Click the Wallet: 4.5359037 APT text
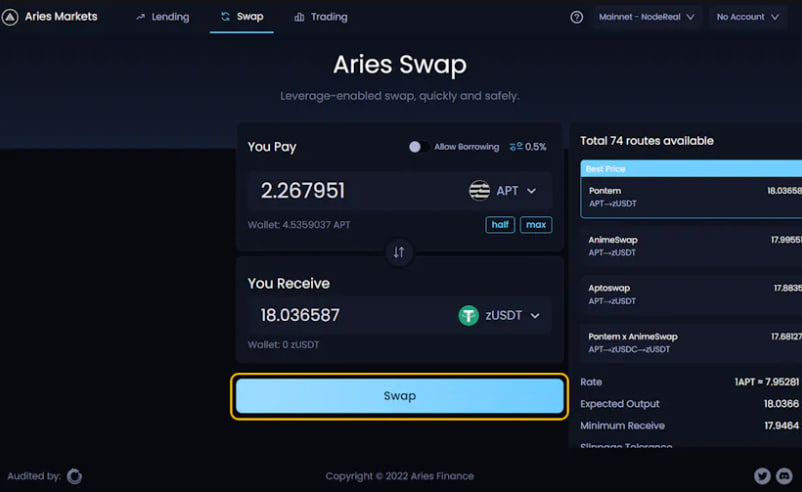Viewport: 802px width, 492px height. [x=299, y=225]
